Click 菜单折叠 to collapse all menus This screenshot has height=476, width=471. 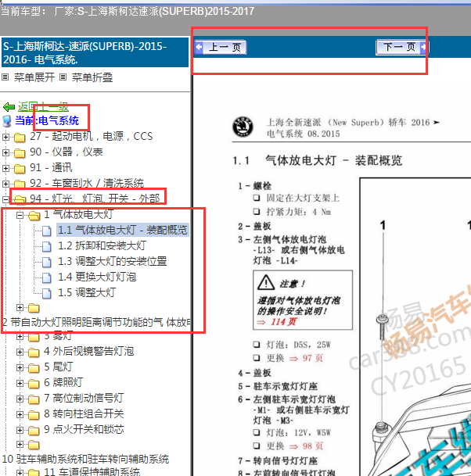pyautogui.click(x=92, y=77)
